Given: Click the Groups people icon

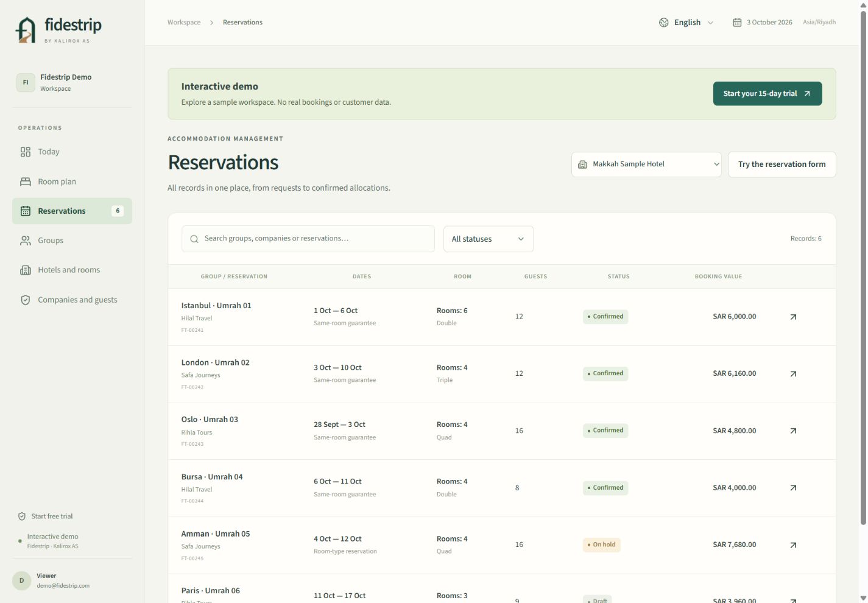Looking at the screenshot, I should coord(25,241).
